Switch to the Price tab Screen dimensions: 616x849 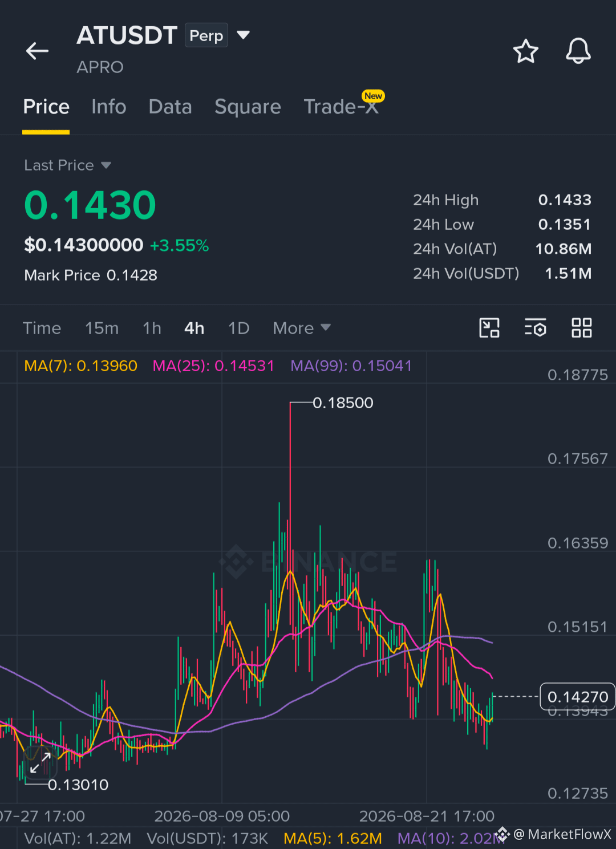46,107
